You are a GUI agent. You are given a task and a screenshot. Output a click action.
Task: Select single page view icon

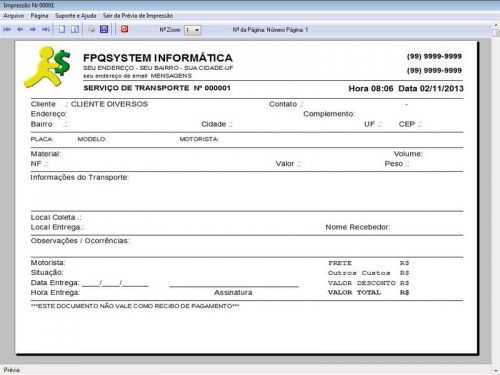pyautogui.click(x=62, y=29)
